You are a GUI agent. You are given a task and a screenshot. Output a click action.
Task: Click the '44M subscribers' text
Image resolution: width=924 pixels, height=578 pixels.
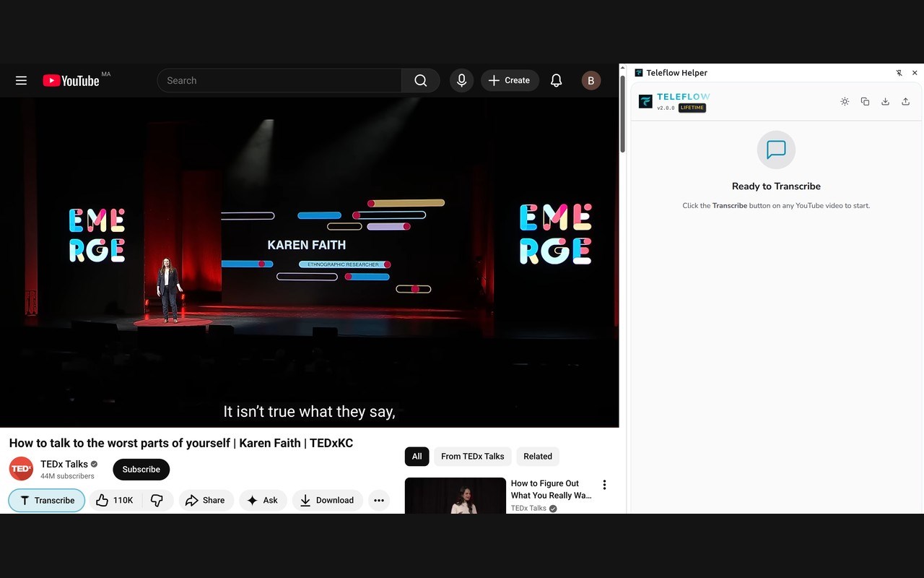pyautogui.click(x=67, y=476)
